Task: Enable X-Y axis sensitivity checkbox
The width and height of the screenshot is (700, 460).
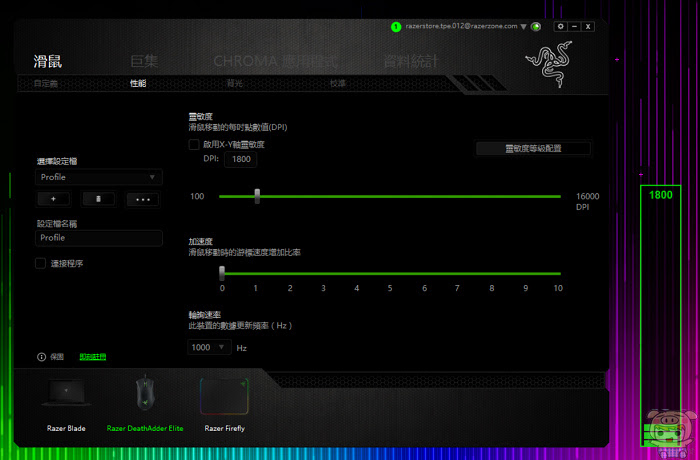Action: (x=194, y=145)
